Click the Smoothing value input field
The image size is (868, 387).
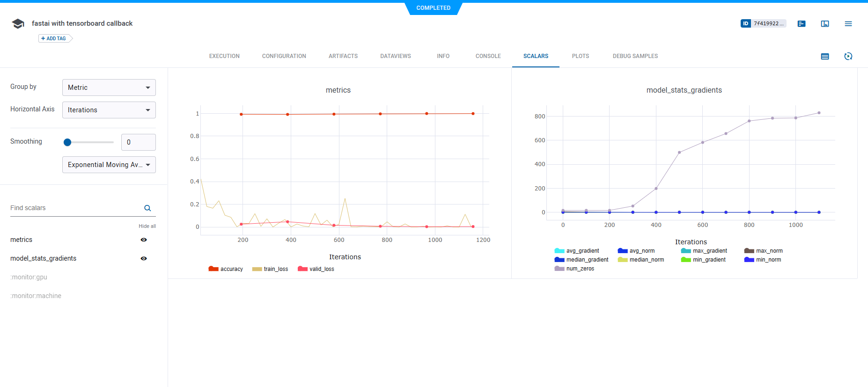click(138, 142)
